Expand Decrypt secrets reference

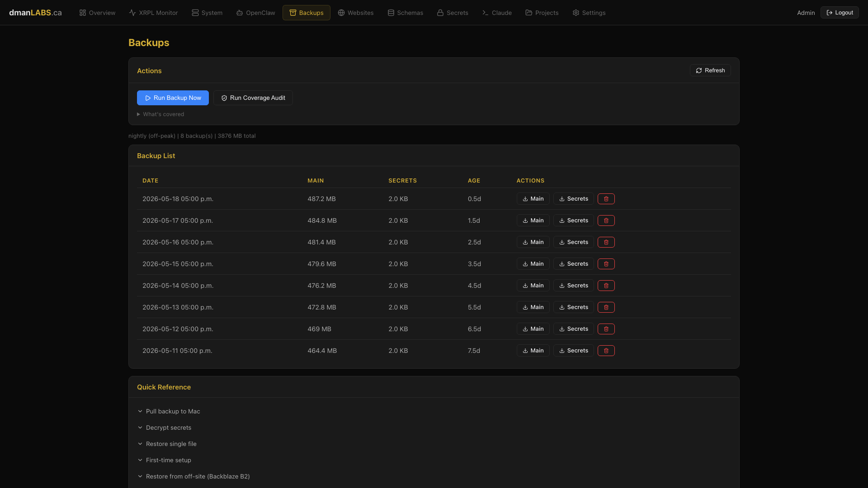[164, 427]
